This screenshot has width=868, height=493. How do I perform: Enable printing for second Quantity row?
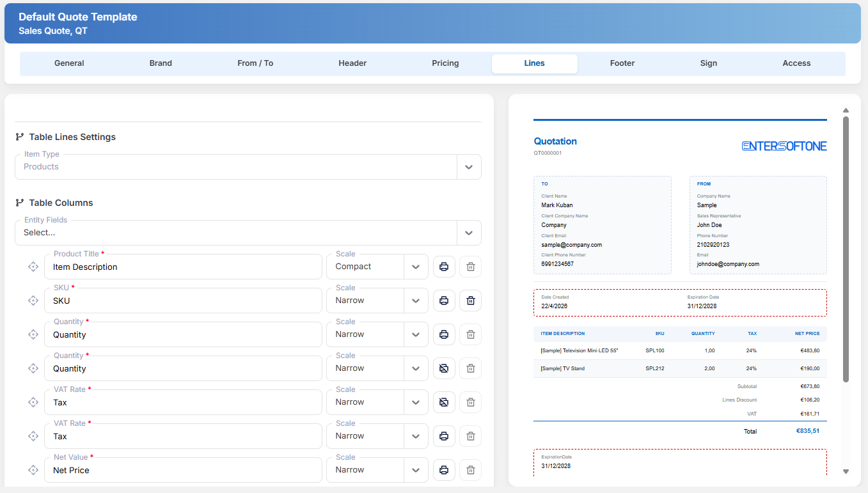click(x=444, y=368)
